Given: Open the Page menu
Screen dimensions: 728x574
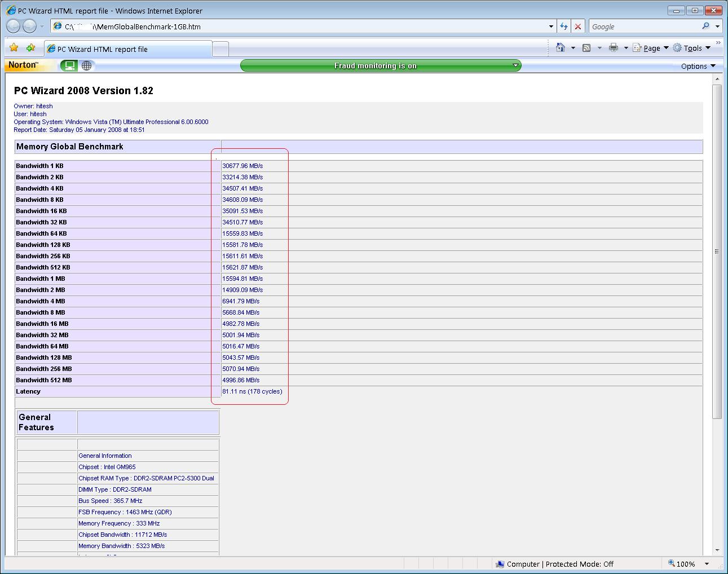Looking at the screenshot, I should click(x=651, y=48).
